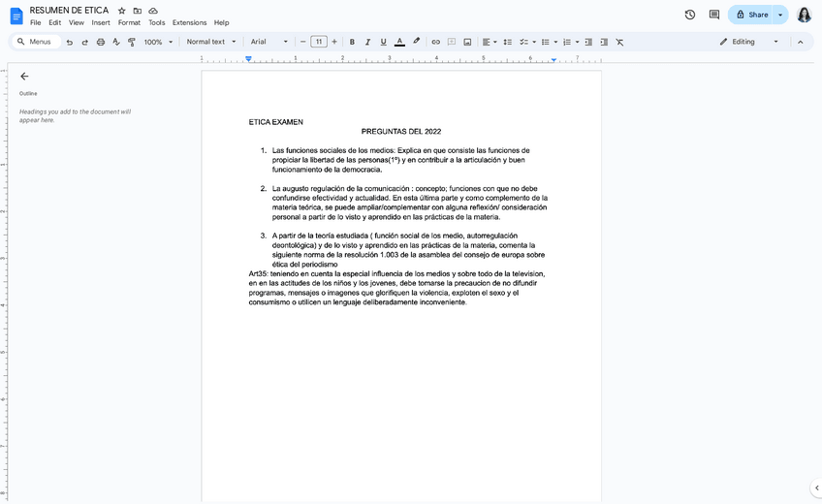Click the font size field
Viewport: 822px width, 504px height.
point(319,42)
